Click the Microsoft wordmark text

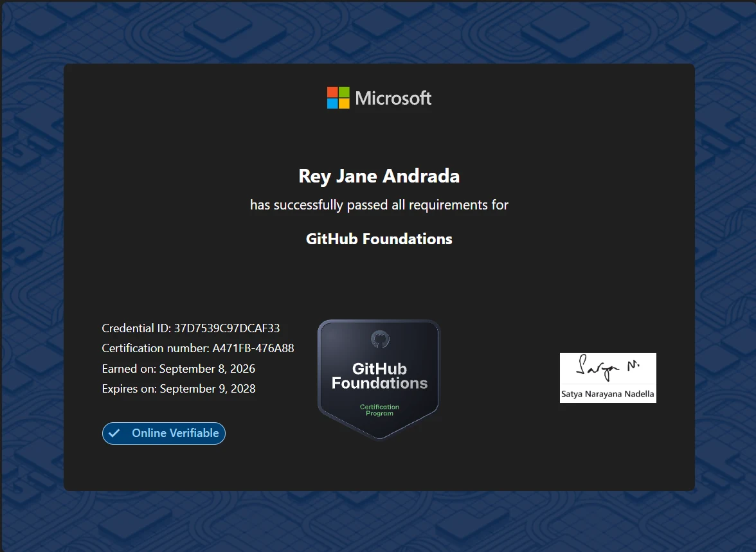tap(393, 98)
